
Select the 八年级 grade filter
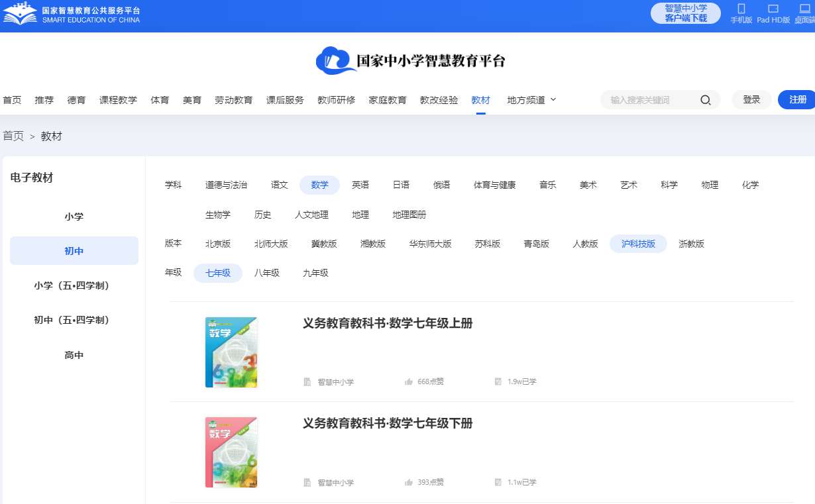point(267,273)
